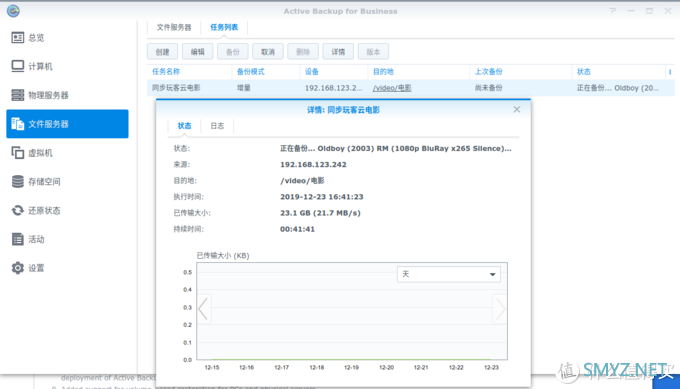Click the 备份 backup button
The width and height of the screenshot is (680, 389).
pyautogui.click(x=232, y=52)
